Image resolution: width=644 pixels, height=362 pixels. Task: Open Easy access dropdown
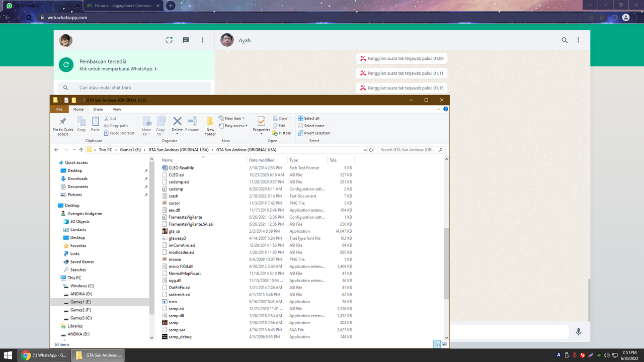point(233,126)
